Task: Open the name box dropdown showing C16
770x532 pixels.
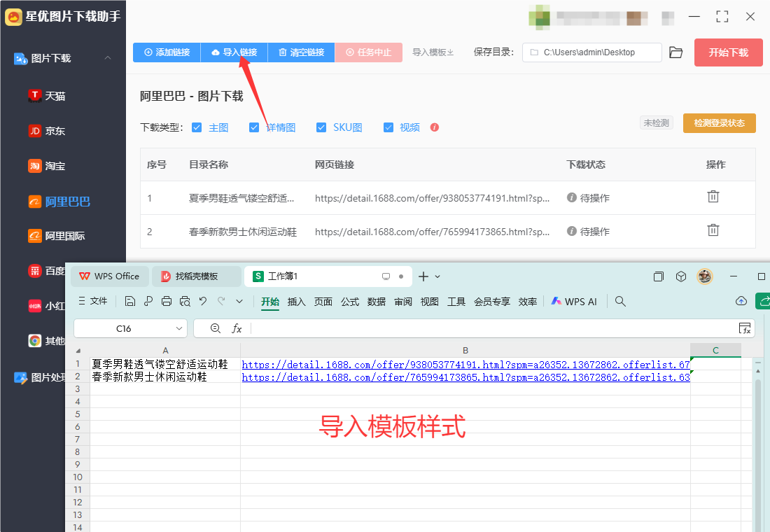Action: (179, 328)
